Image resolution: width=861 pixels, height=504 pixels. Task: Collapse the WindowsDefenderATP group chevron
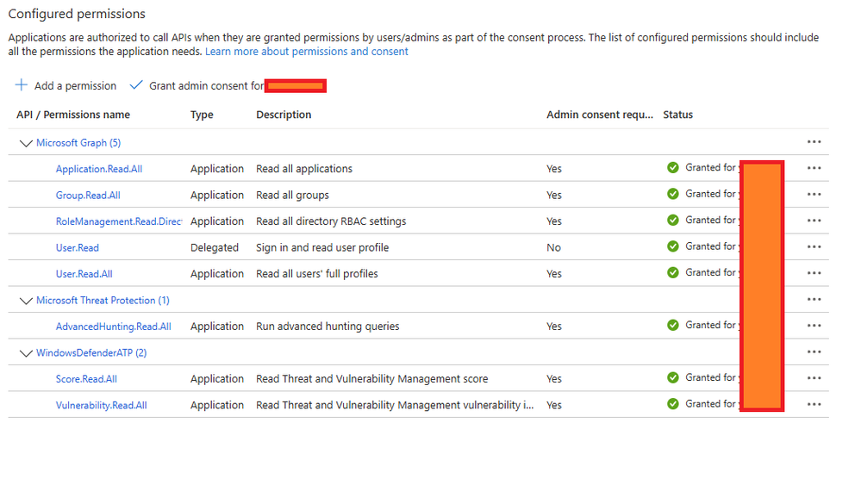point(26,353)
